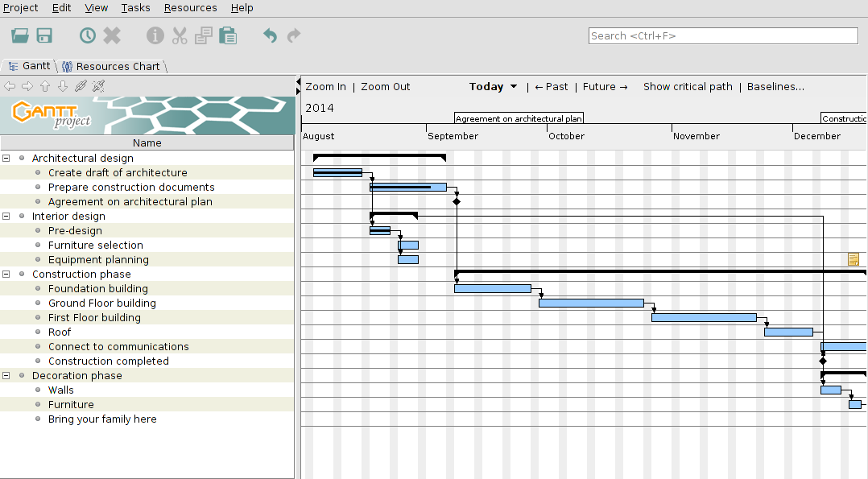868x479 pixels.
Task: Click the new task clock icon
Action: [88, 36]
